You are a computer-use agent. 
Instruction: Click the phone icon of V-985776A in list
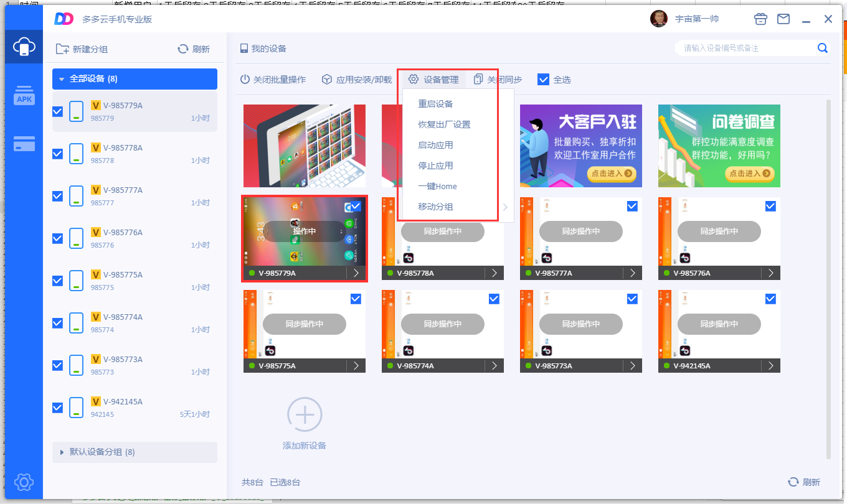76,239
